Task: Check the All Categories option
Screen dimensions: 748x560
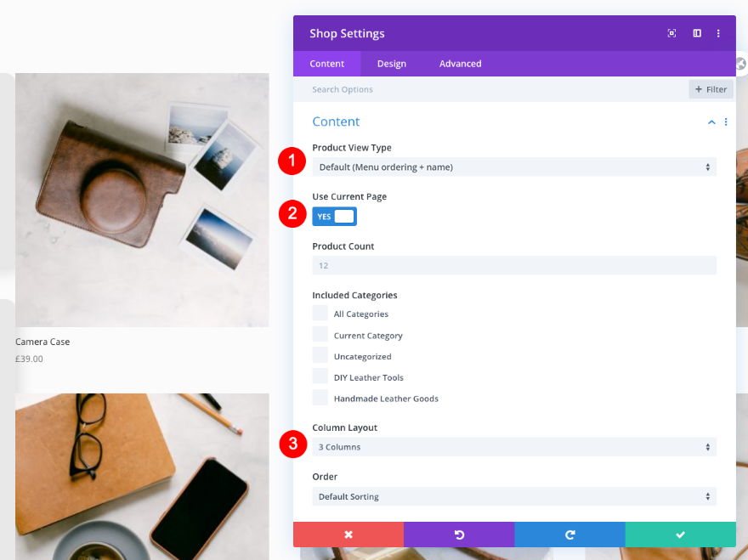Action: click(320, 314)
